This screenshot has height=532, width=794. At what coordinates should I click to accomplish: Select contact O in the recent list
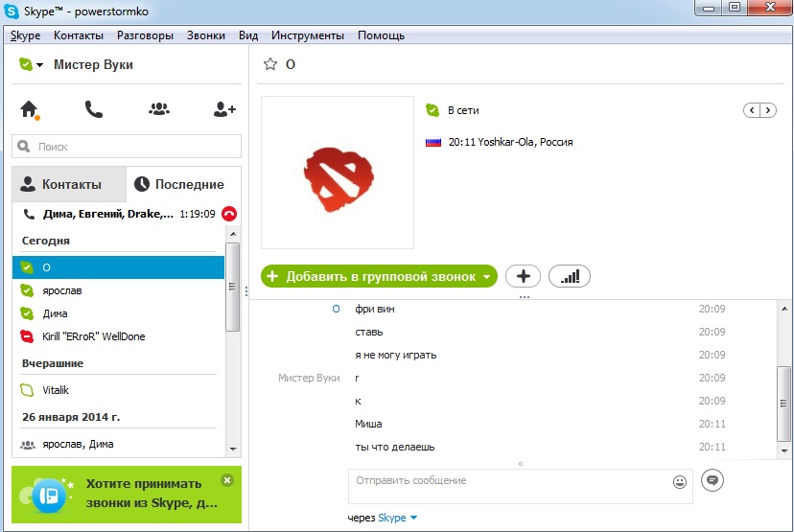coord(119,267)
